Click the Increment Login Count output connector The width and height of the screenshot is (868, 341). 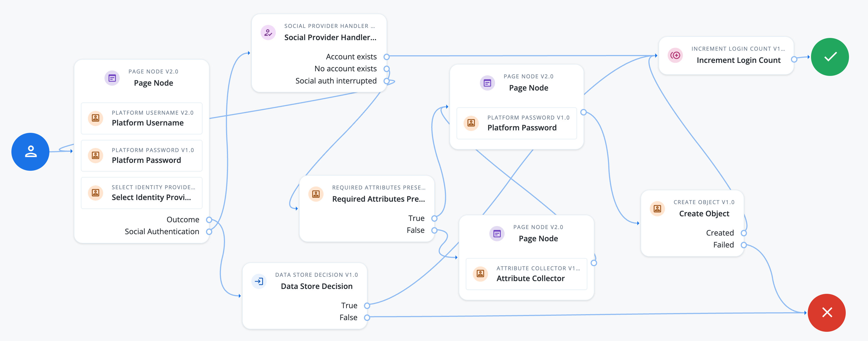(x=794, y=59)
